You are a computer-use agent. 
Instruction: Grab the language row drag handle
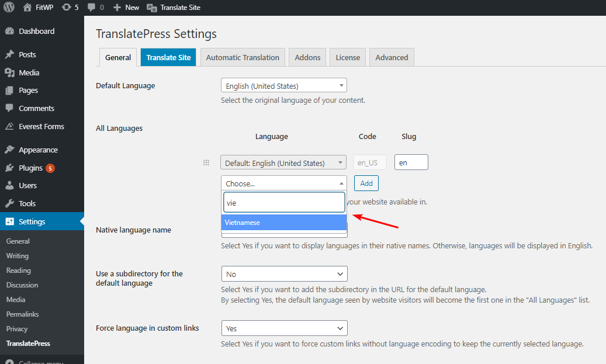click(x=206, y=163)
